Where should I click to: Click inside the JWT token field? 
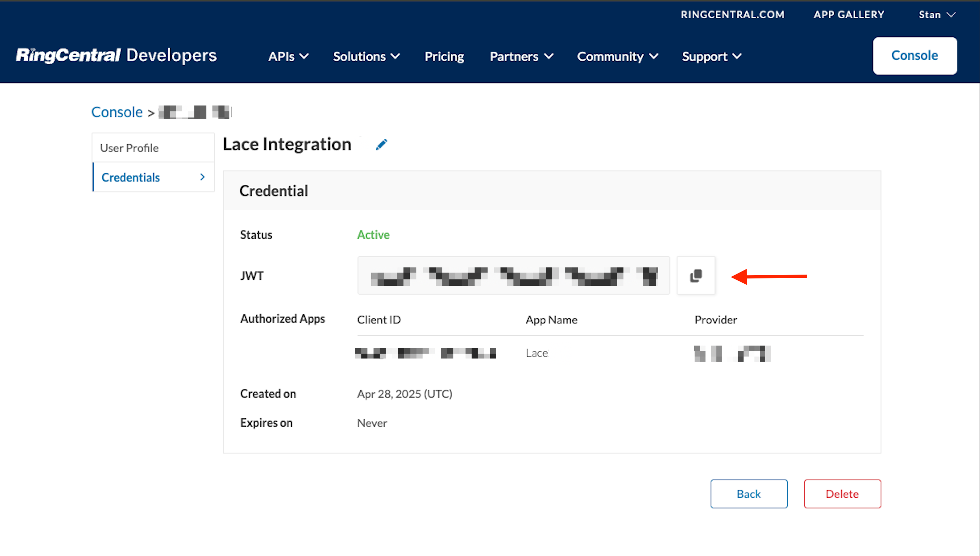[x=513, y=275]
